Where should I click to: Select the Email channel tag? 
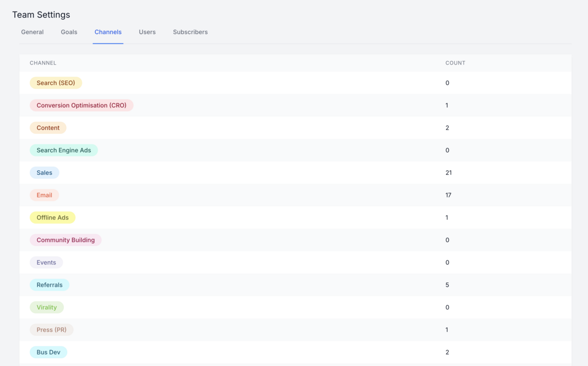[44, 195]
